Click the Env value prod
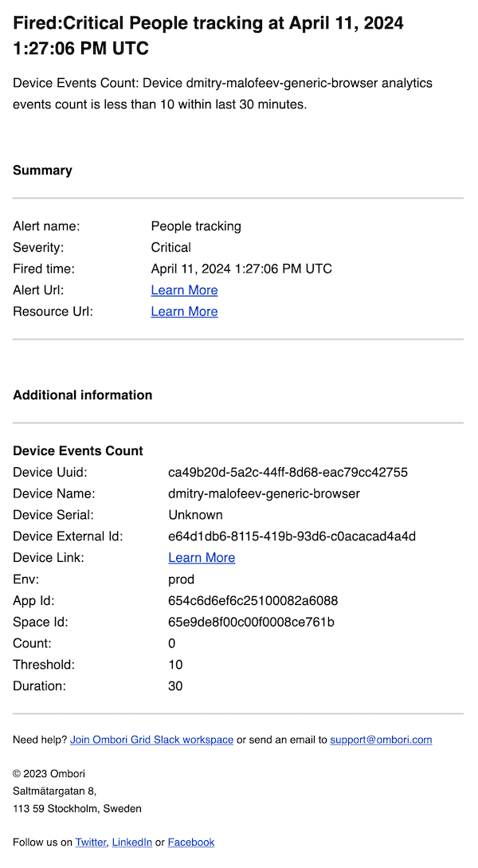 pyautogui.click(x=181, y=579)
